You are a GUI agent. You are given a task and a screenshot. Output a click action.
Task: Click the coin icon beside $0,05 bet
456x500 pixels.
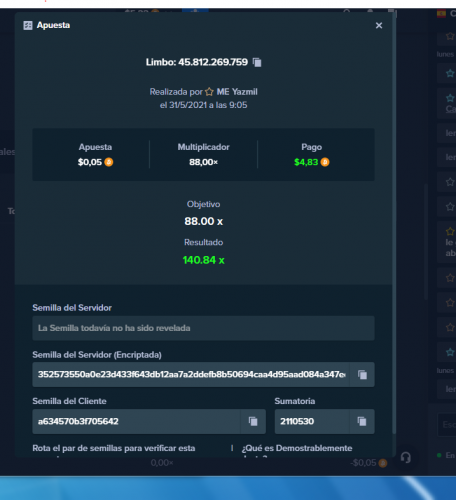pyautogui.click(x=109, y=162)
